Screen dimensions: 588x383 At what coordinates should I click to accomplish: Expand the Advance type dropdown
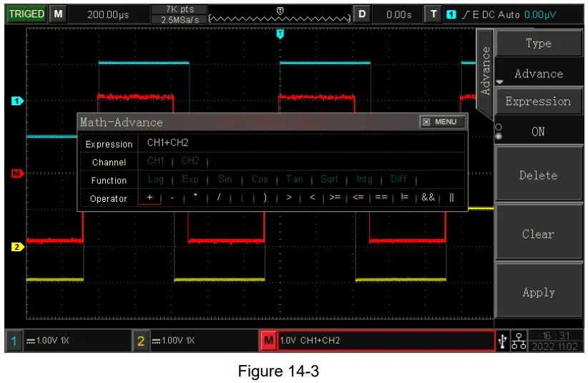[x=539, y=74]
